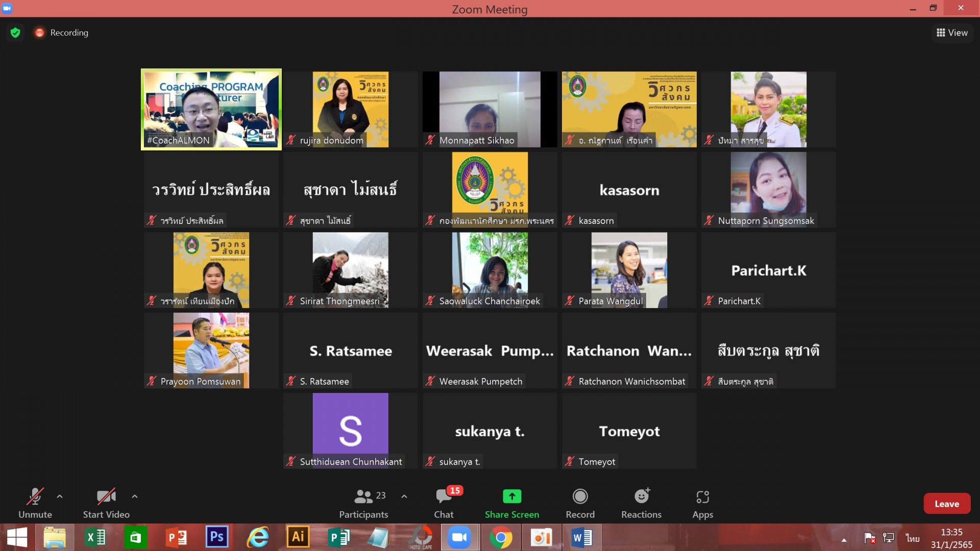The height and width of the screenshot is (551, 980).
Task: Open Word from the taskbar
Action: [x=582, y=538]
